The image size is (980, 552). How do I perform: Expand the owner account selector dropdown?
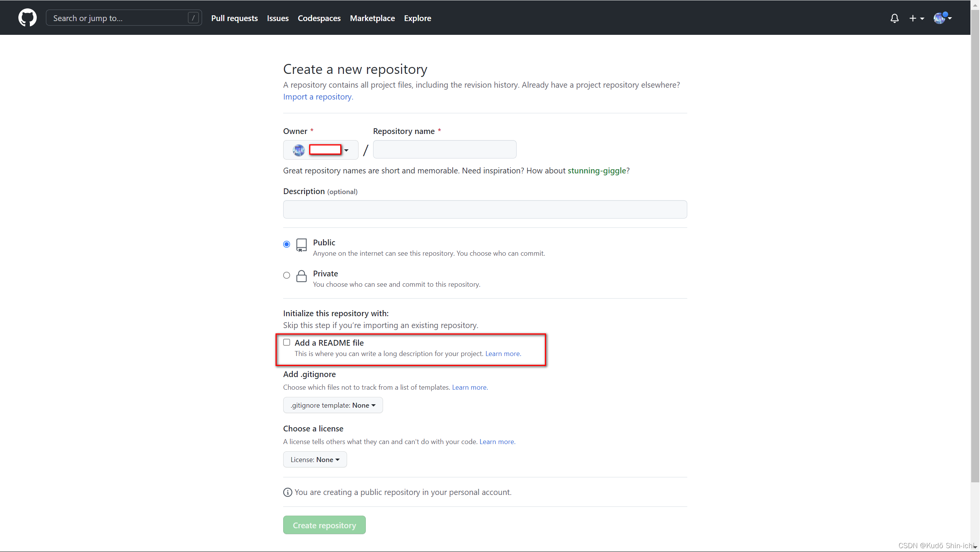click(321, 149)
